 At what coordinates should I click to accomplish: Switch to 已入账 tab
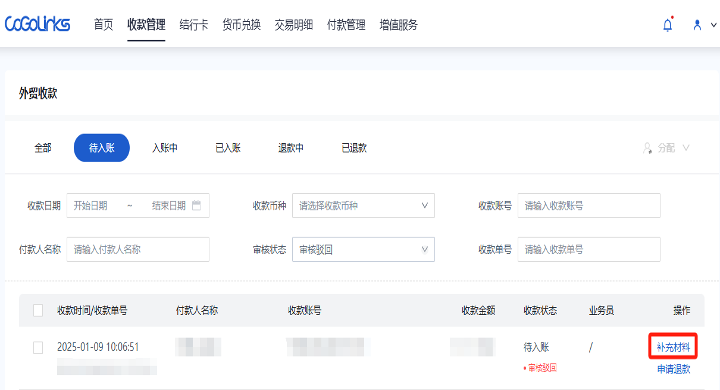pyautogui.click(x=228, y=148)
